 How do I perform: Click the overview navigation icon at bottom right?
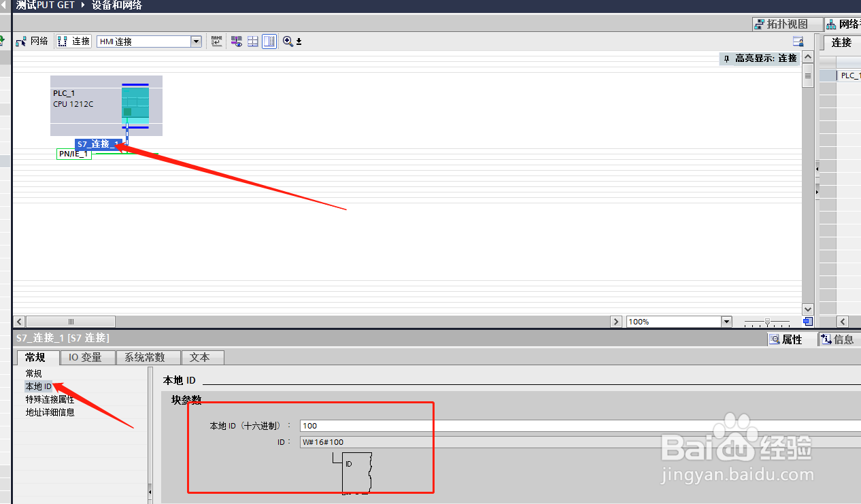click(x=808, y=321)
